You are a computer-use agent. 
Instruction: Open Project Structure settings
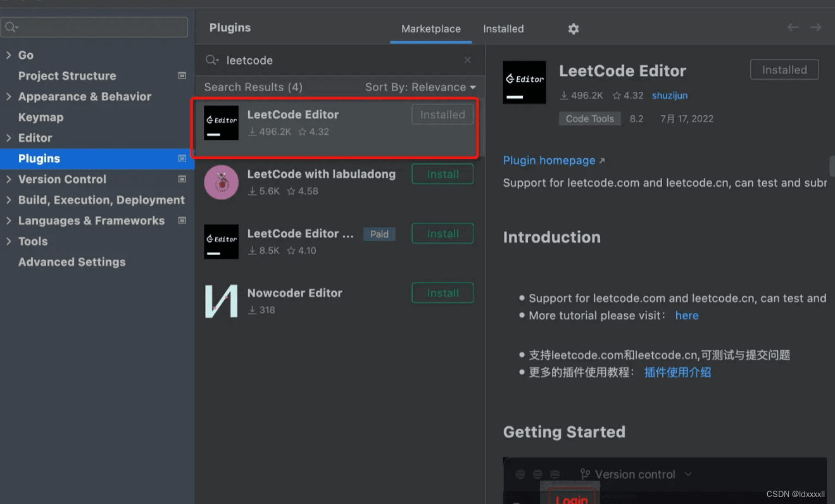tap(67, 75)
